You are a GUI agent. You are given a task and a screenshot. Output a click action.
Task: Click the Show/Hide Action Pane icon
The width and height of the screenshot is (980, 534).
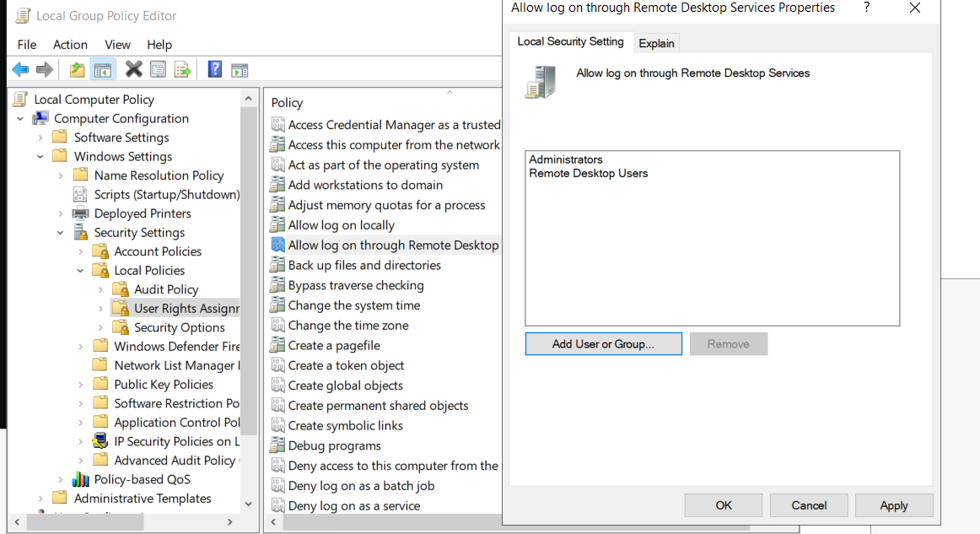click(x=240, y=70)
